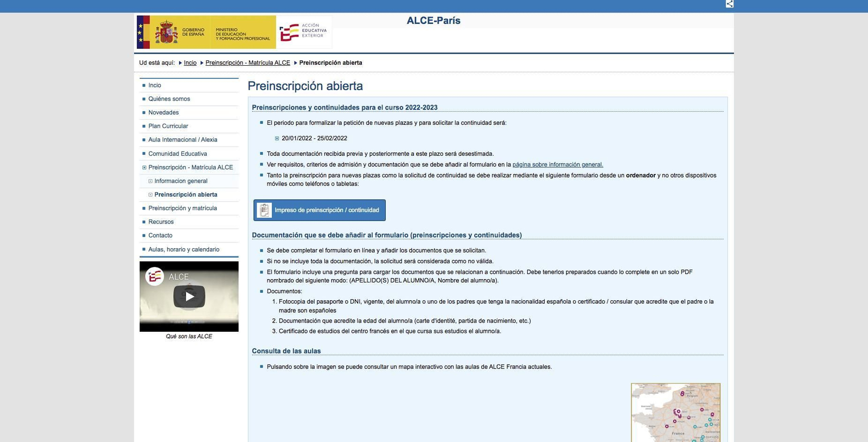The image size is (868, 442).
Task: Open Aulas, horario y calendario
Action: tap(184, 249)
